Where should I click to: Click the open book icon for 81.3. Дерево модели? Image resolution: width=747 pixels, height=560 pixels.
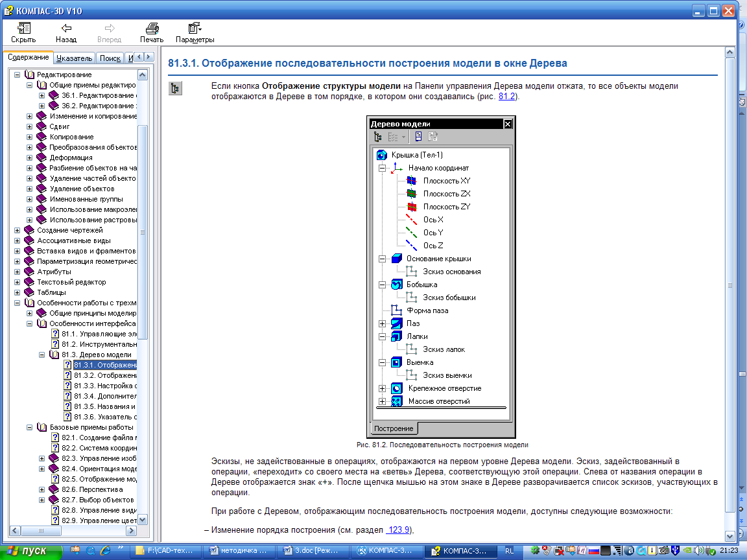point(54,355)
